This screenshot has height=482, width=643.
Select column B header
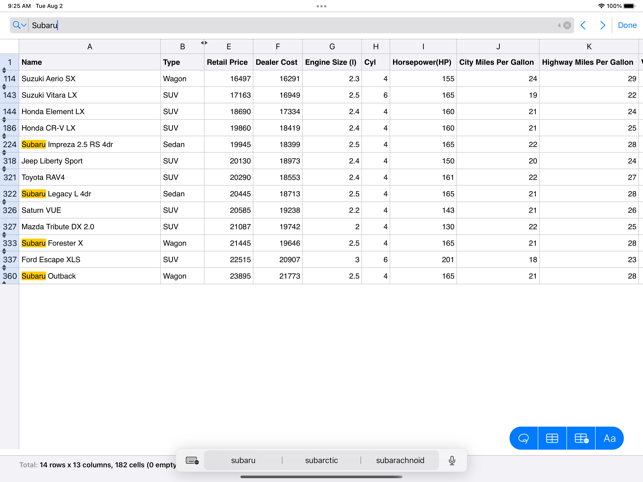pyautogui.click(x=182, y=46)
